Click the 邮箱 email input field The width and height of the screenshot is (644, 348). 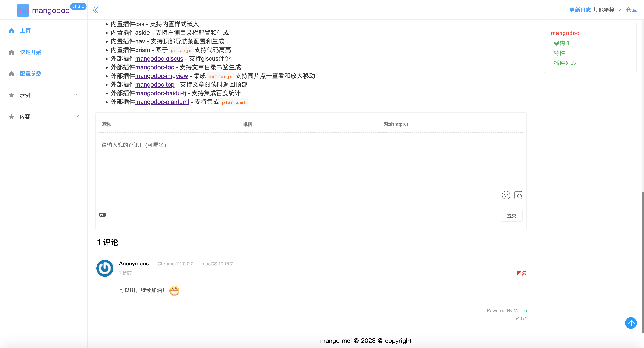tap(310, 124)
